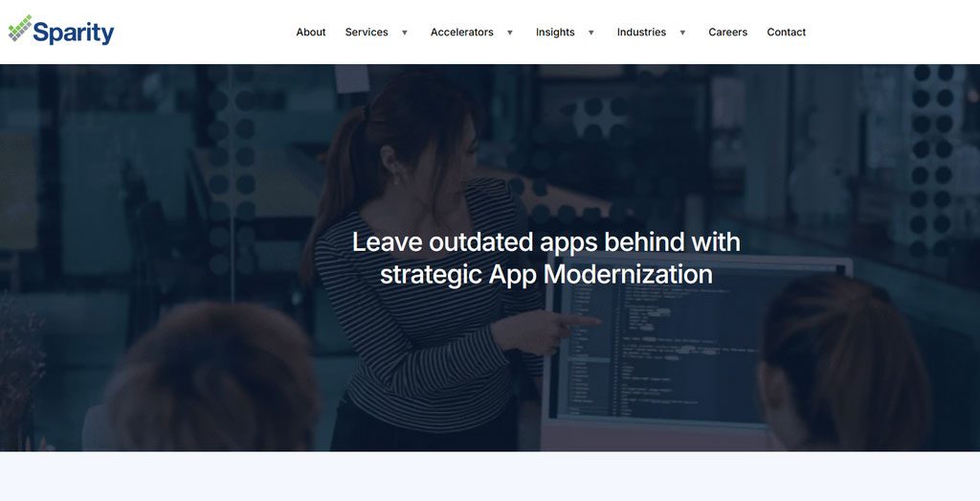
Task: Click the 'strategic App Modernization' heading line
Action: pyautogui.click(x=546, y=274)
